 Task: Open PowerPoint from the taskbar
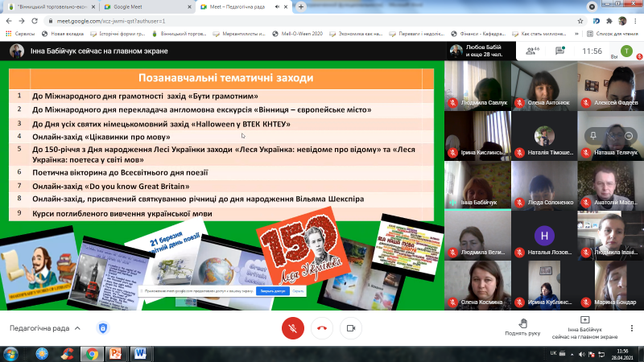pyautogui.click(x=116, y=354)
